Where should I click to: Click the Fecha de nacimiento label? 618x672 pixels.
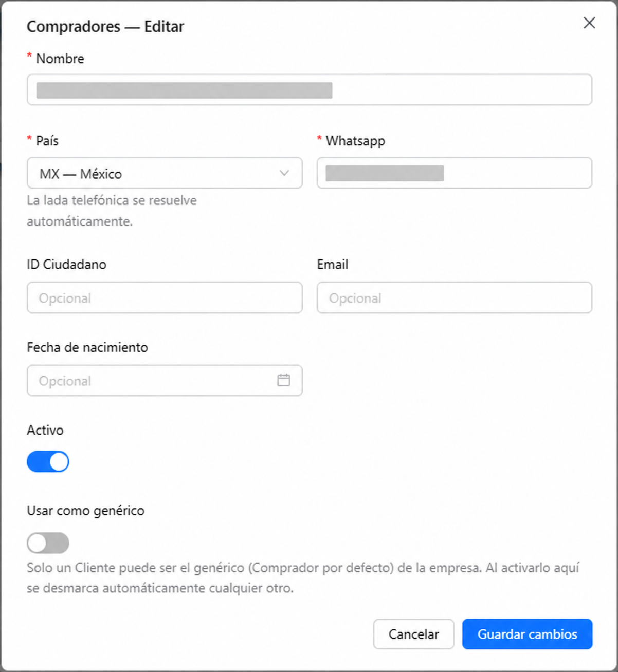point(87,347)
